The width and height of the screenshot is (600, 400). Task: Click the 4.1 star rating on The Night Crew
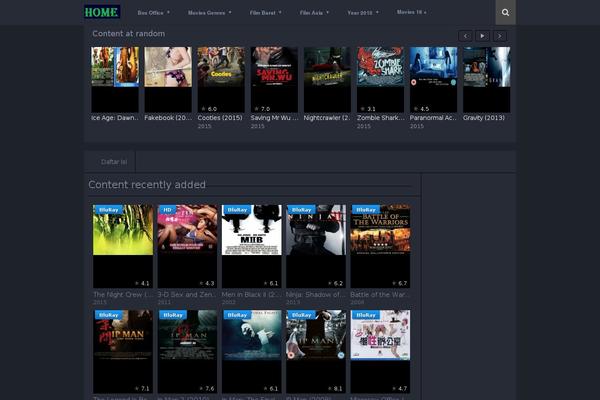pos(142,283)
